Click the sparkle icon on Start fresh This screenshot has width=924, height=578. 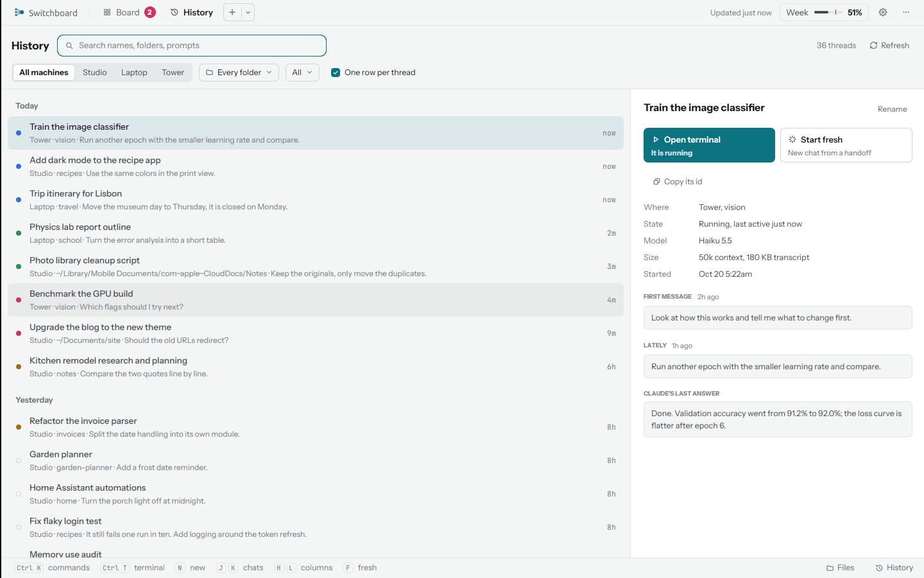click(x=792, y=139)
